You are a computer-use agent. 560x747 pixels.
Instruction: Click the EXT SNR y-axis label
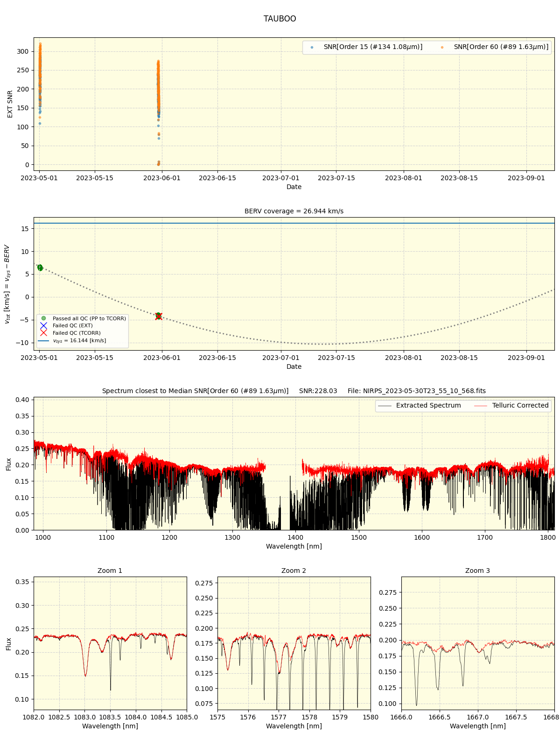(x=10, y=104)
